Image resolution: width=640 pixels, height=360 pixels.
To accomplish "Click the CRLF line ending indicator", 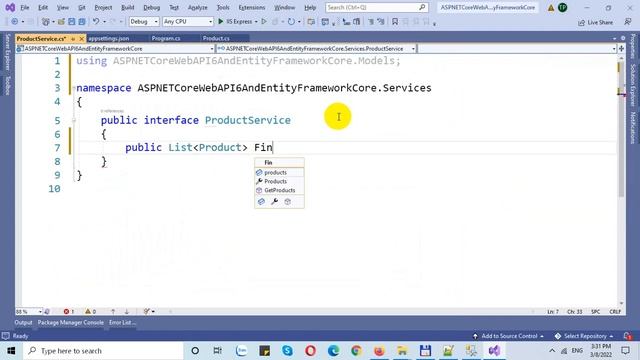I will pos(615,311).
